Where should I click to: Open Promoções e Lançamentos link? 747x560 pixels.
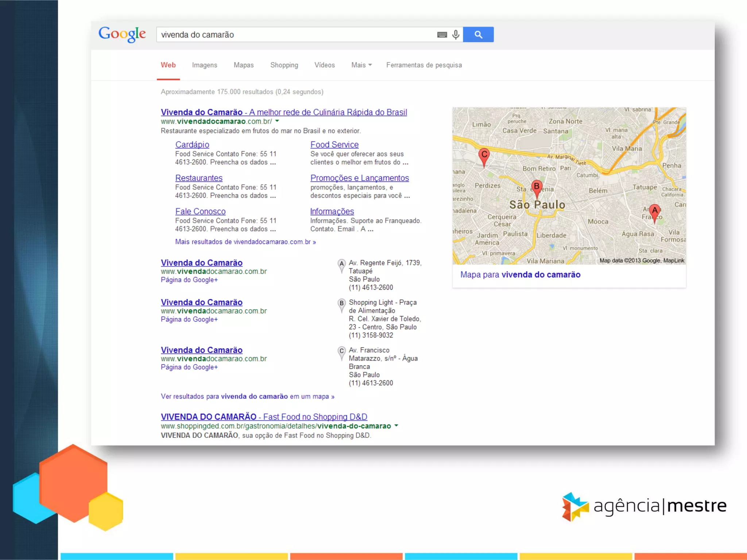359,178
